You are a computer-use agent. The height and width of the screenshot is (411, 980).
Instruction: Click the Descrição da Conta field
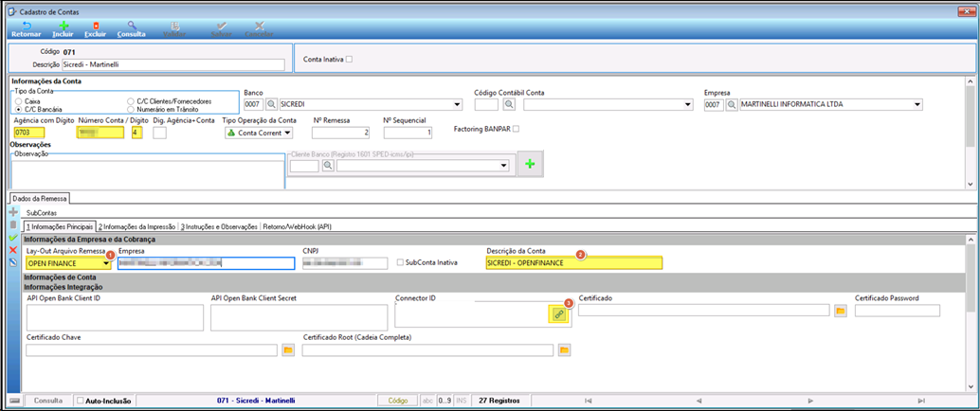point(573,263)
